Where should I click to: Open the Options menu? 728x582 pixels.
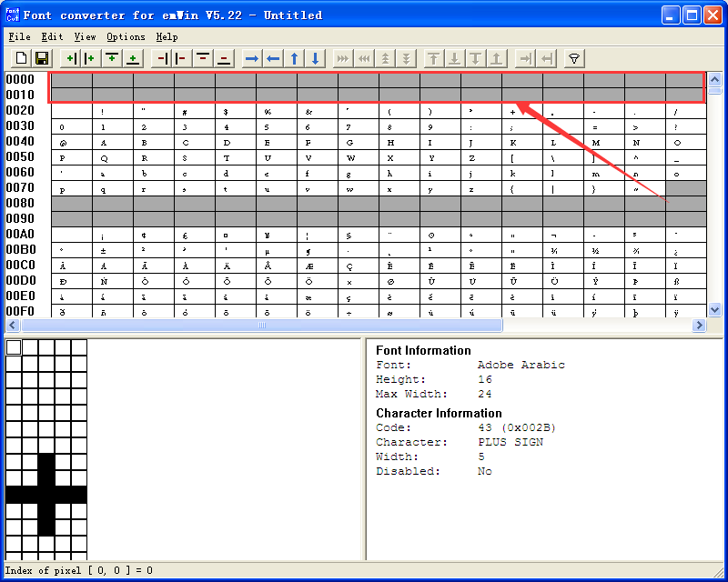click(x=126, y=36)
